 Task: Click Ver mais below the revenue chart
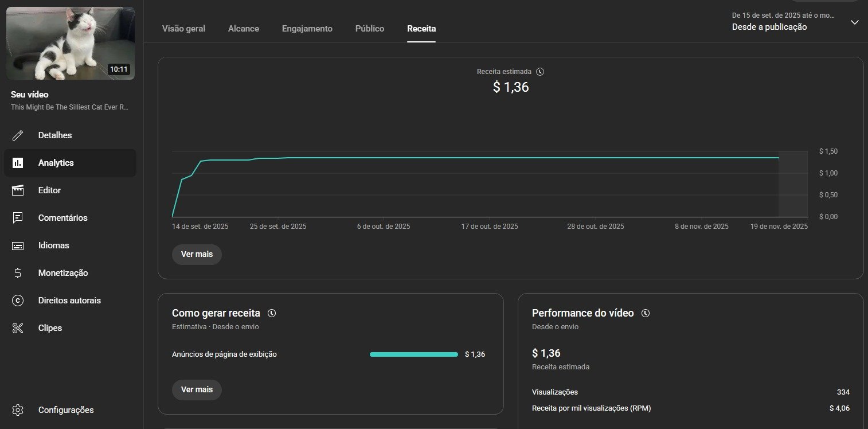click(x=197, y=254)
